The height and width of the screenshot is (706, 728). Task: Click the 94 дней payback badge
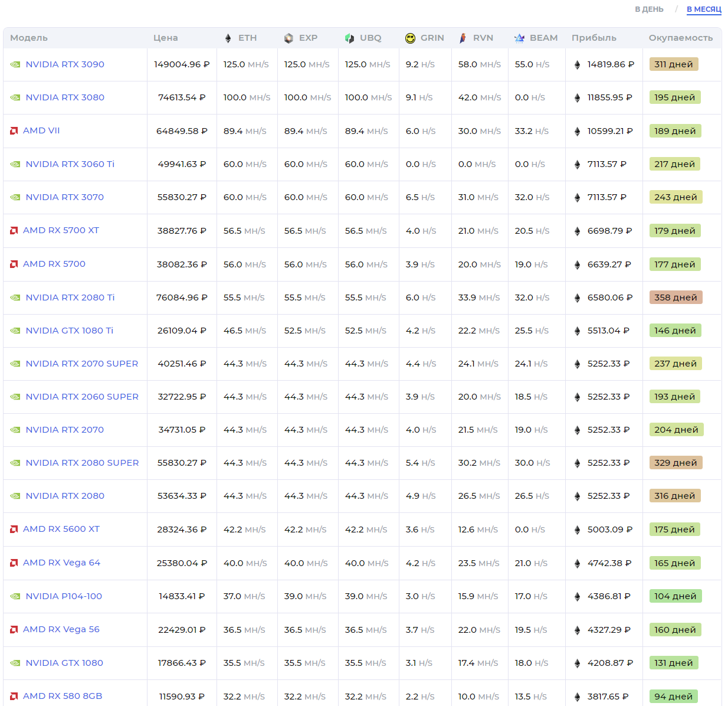(x=674, y=697)
